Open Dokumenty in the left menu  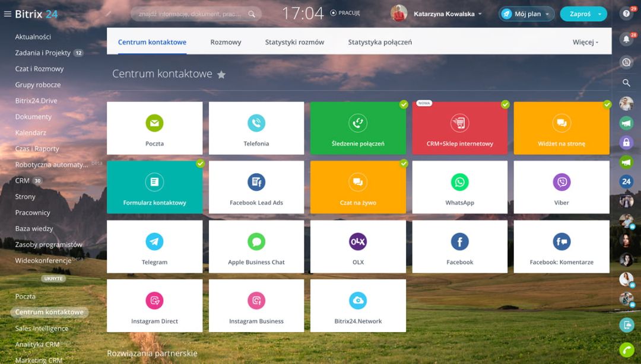33,116
